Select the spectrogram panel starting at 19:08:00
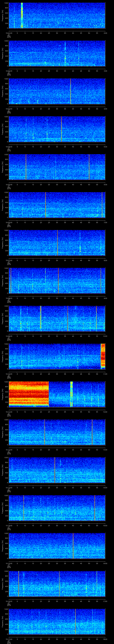The image size is (114, 644). pos(57,280)
